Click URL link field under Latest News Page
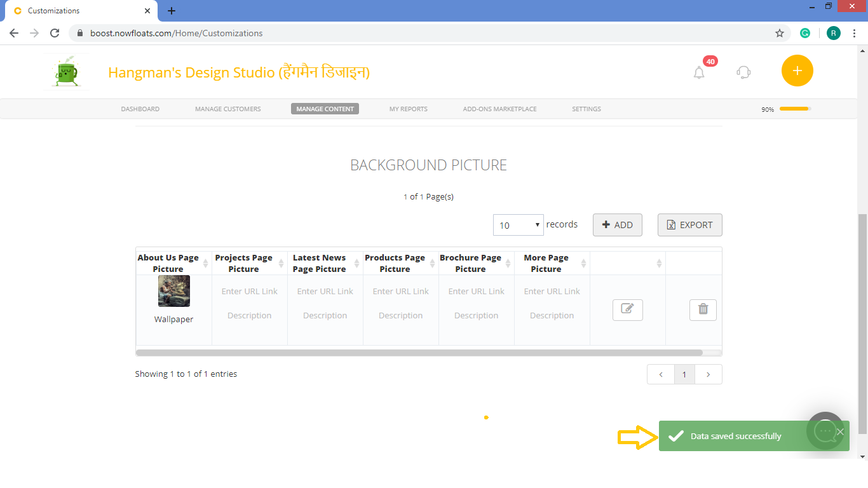868x488 pixels. tap(325, 291)
